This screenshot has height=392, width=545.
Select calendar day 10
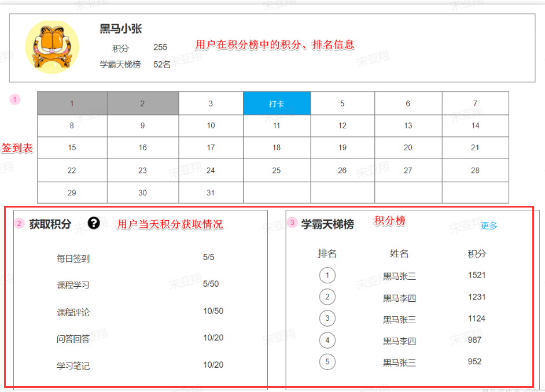click(x=211, y=125)
